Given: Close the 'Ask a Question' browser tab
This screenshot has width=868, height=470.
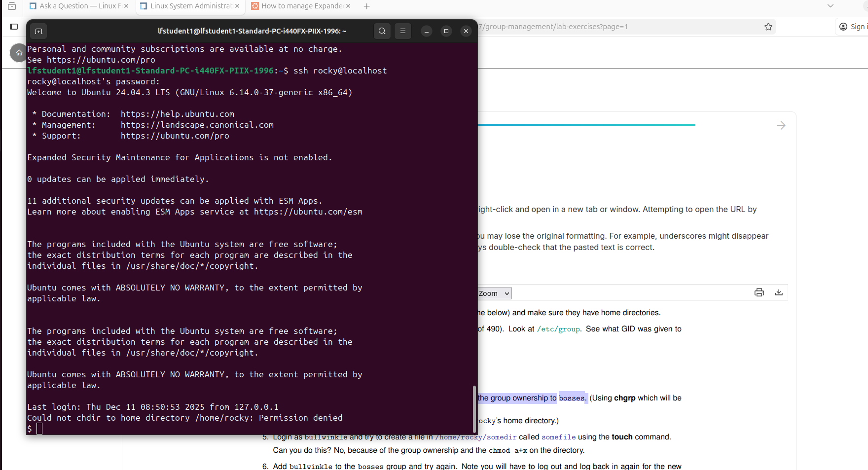Looking at the screenshot, I should pos(126,6).
